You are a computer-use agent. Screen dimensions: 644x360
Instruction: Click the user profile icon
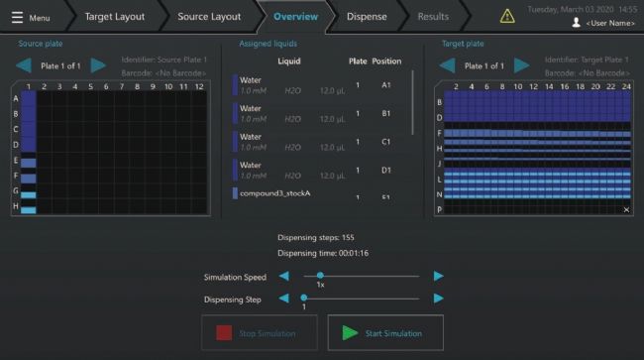click(577, 23)
